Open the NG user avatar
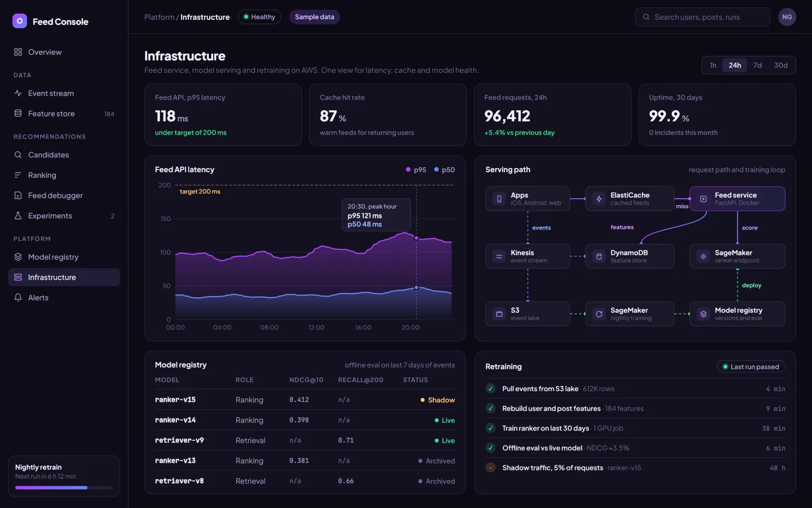Viewport: 812px width, 508px height. 787,17
